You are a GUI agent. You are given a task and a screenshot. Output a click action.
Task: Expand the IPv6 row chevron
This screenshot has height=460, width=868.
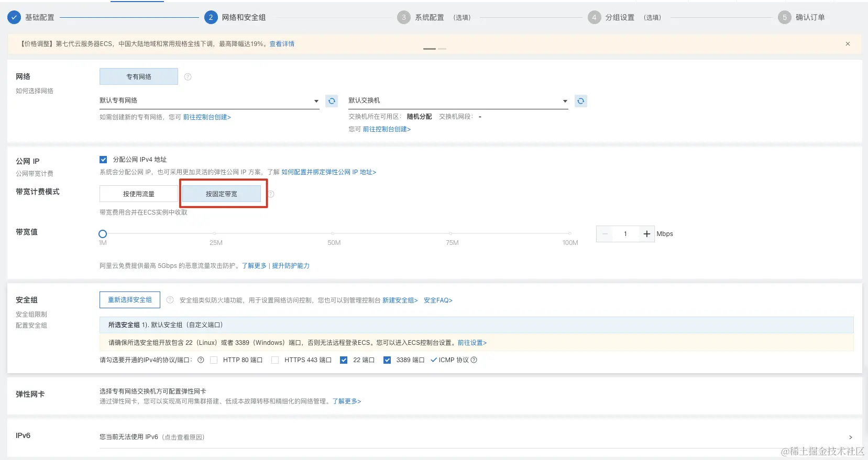click(x=850, y=437)
